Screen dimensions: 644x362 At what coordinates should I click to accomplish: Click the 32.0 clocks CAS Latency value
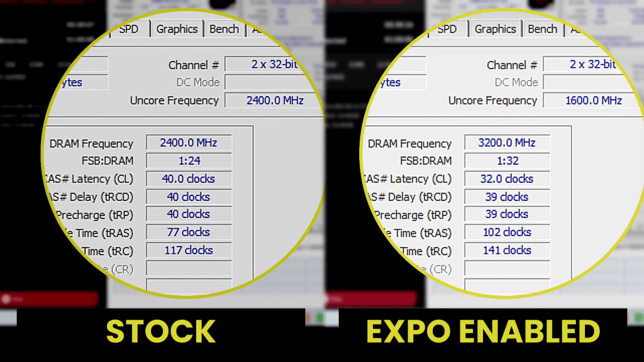pos(508,179)
